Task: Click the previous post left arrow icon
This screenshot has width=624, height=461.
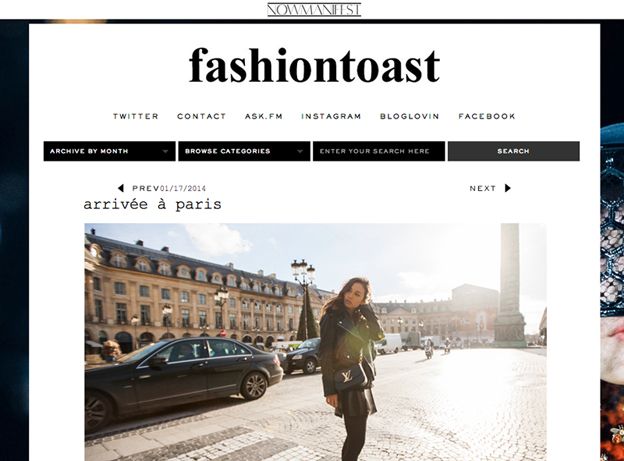Action: [x=121, y=188]
